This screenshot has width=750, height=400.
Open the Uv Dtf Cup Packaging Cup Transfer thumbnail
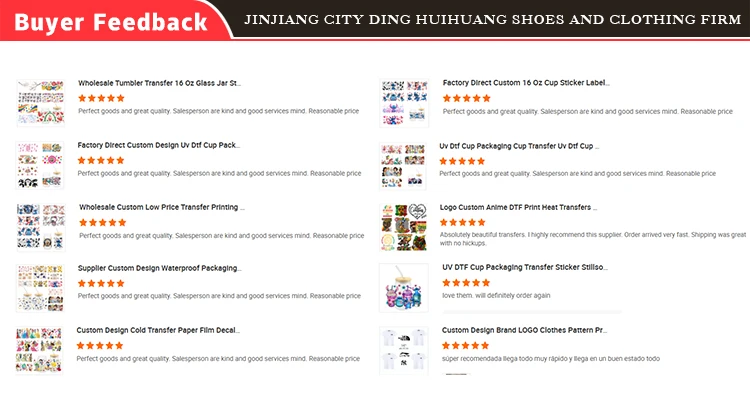[x=404, y=166]
